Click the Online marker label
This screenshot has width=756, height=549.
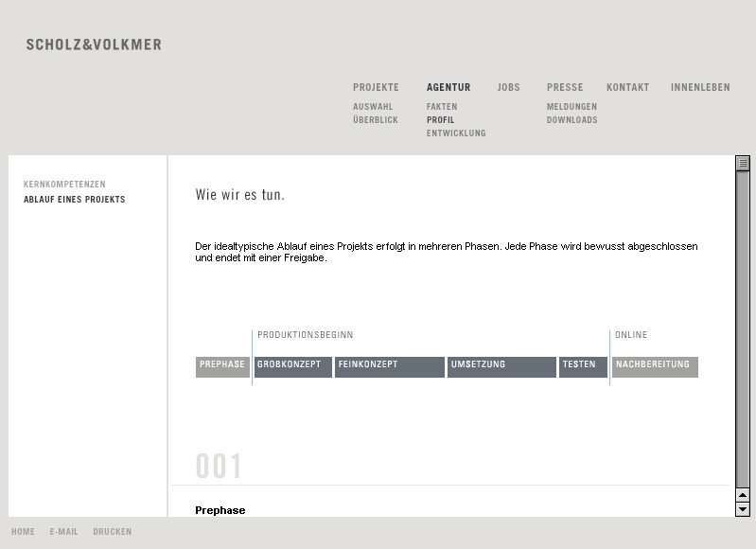[x=631, y=335]
